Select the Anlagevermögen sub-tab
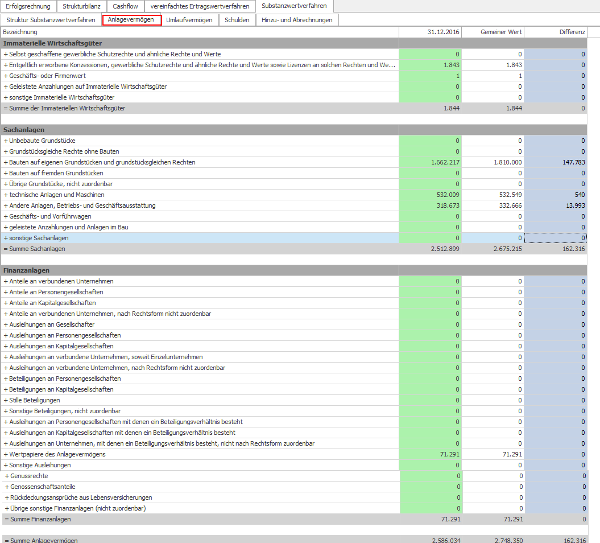The image size is (600, 543). pyautogui.click(x=131, y=20)
